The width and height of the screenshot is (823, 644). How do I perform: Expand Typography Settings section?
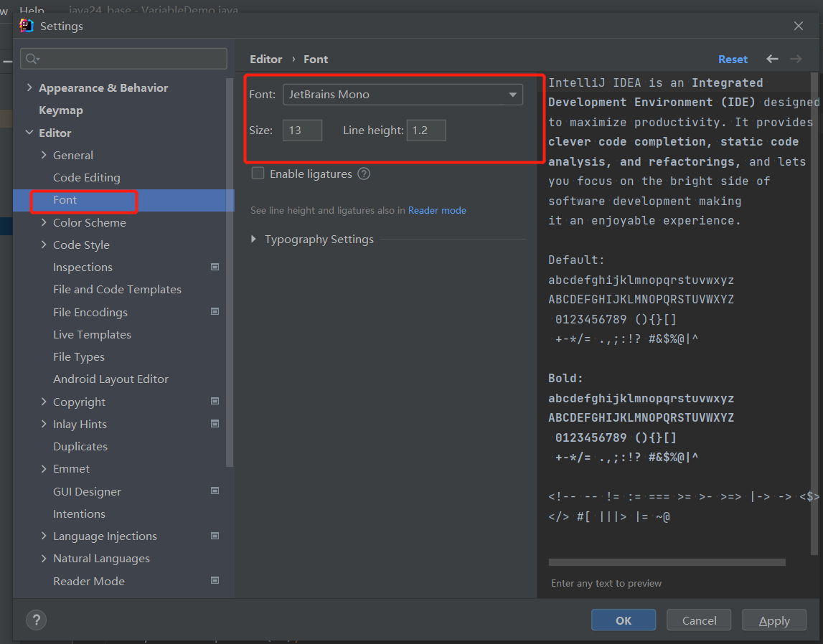[x=254, y=240]
